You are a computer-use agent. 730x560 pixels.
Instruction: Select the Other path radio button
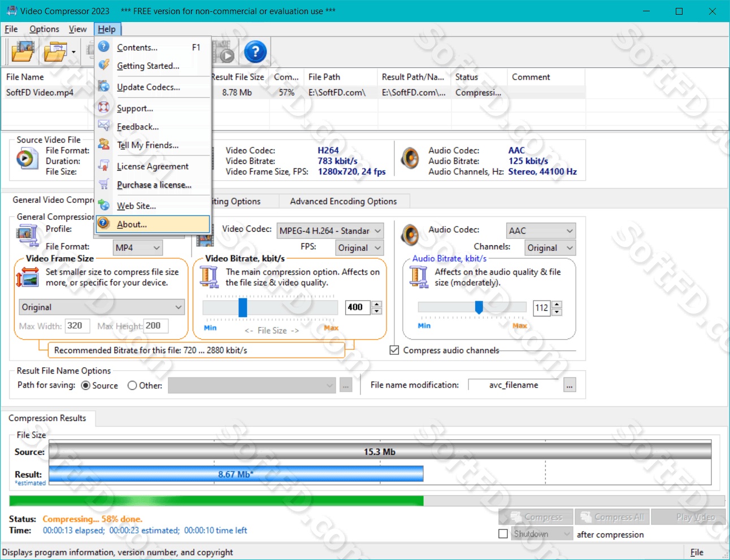(132, 385)
